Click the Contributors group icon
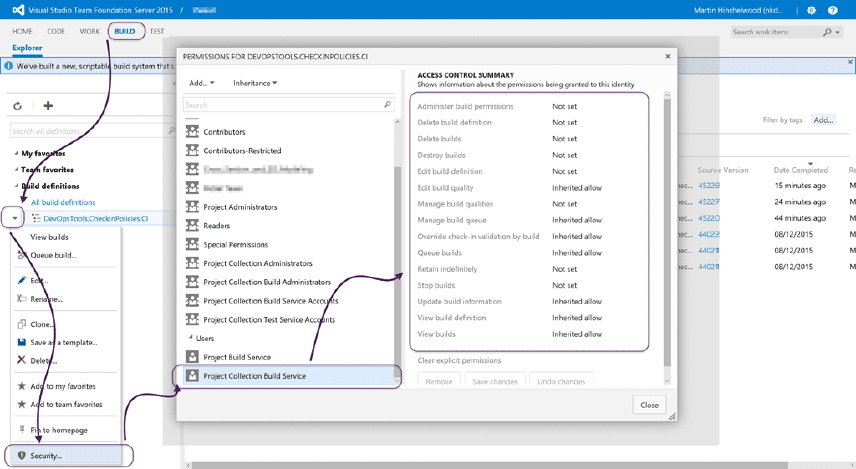 [192, 132]
